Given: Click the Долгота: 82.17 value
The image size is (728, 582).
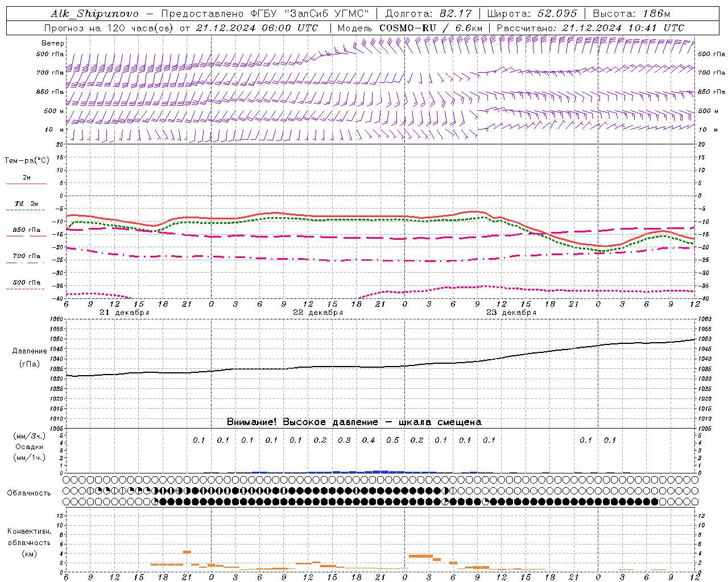Looking at the screenshot, I should [x=428, y=14].
